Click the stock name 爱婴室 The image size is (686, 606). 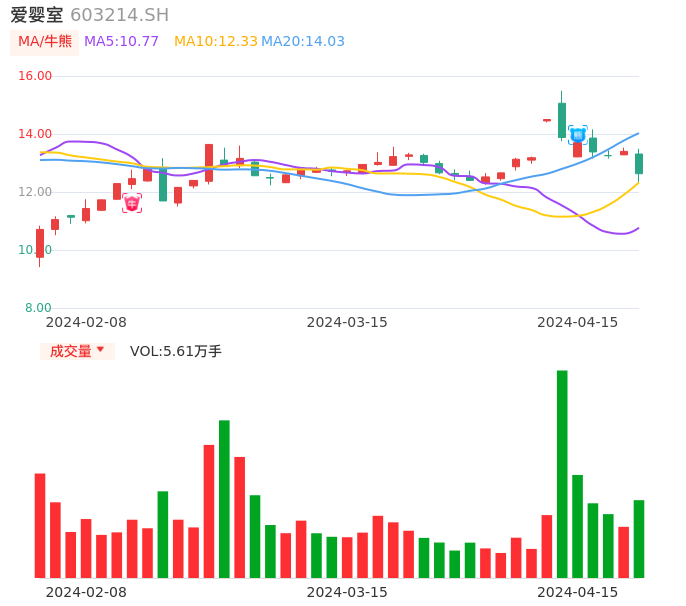click(x=37, y=15)
